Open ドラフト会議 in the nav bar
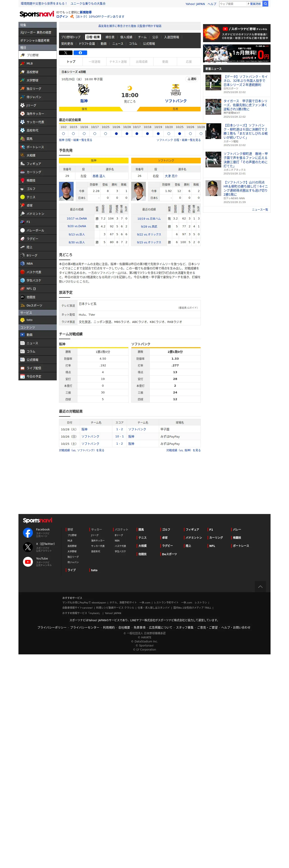This screenshot has width=289, height=868. coord(87,43)
